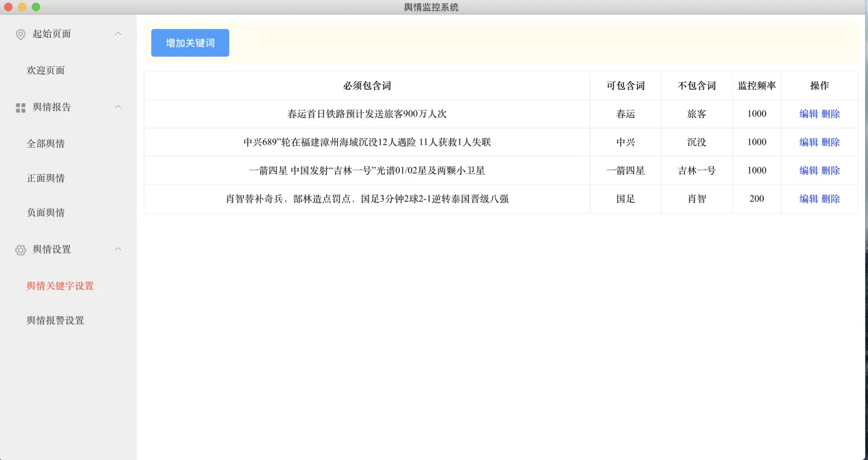Screen dimensions: 868x460
Task: Delete the 一箭四星 keyword row
Action: tap(830, 171)
